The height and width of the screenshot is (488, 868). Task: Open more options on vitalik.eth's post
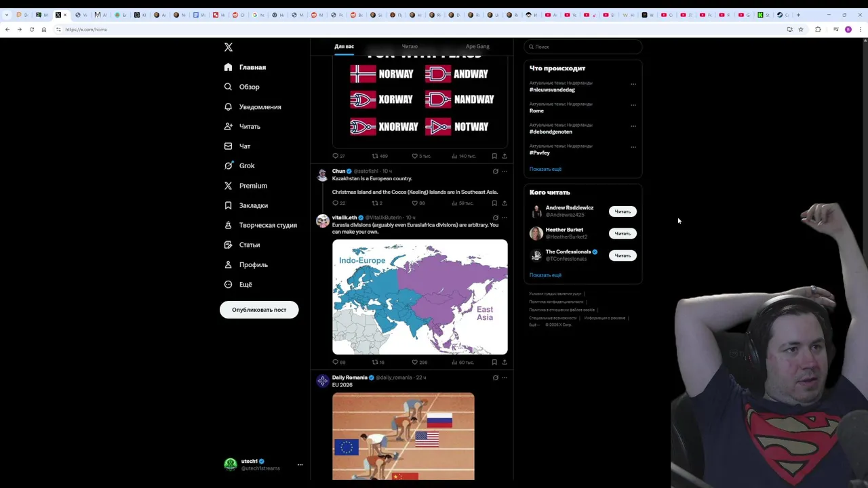pos(505,218)
